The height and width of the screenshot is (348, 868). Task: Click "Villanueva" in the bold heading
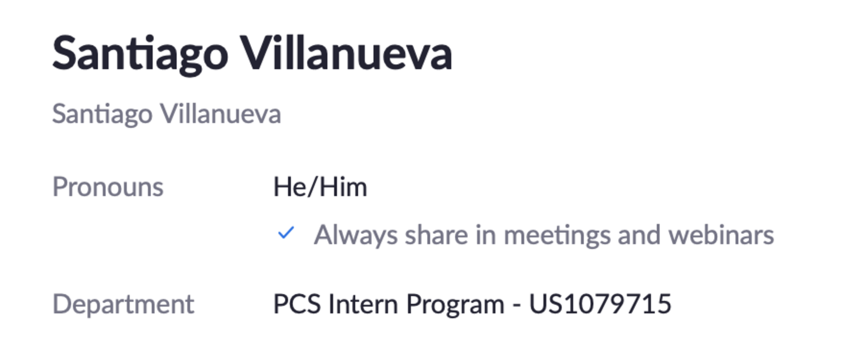346,54
